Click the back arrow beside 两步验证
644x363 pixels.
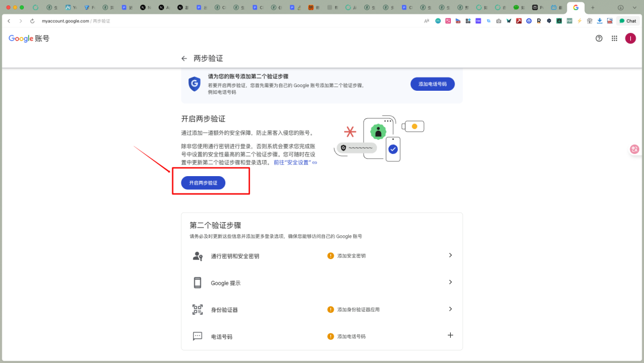tap(184, 59)
